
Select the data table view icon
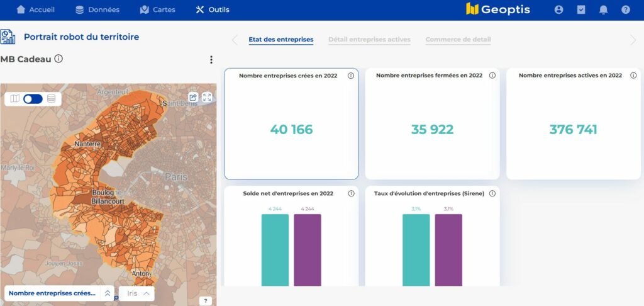(52, 99)
